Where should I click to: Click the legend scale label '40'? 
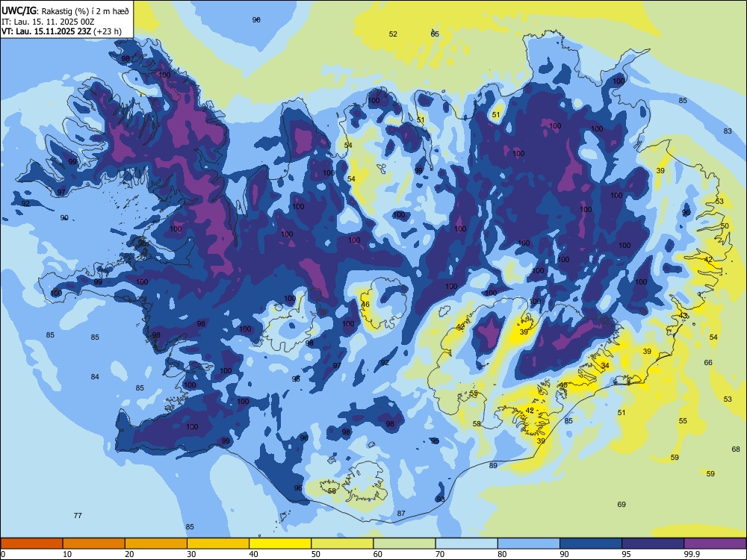click(x=254, y=554)
